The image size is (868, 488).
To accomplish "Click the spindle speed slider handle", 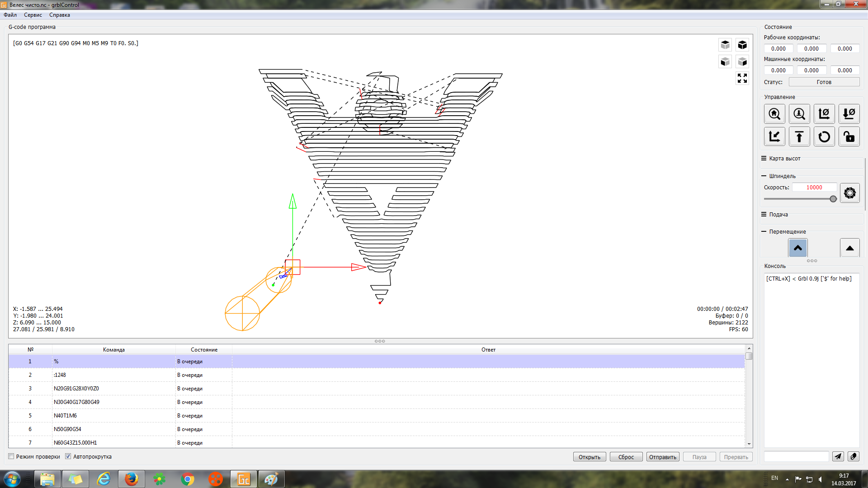I will pos(833,199).
